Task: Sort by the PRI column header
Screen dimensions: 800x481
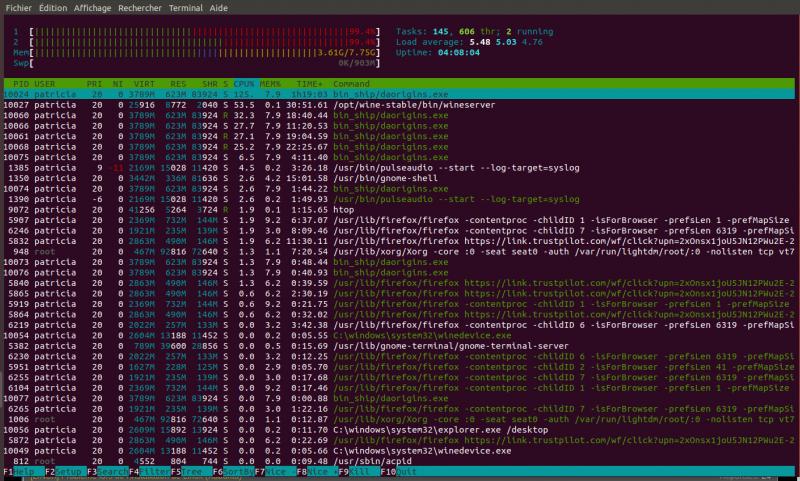Action: tap(94, 84)
